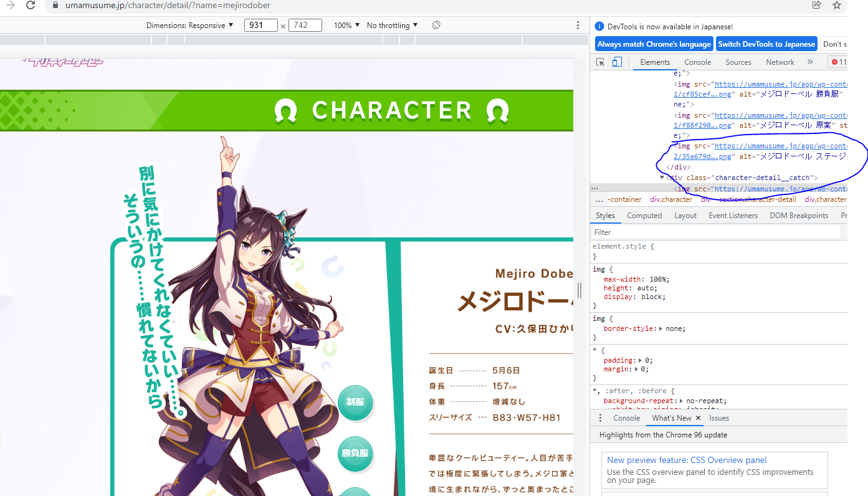Screen dimensions: 868x496
Task: Click the -container breadcrumb item
Action: pyautogui.click(x=625, y=200)
